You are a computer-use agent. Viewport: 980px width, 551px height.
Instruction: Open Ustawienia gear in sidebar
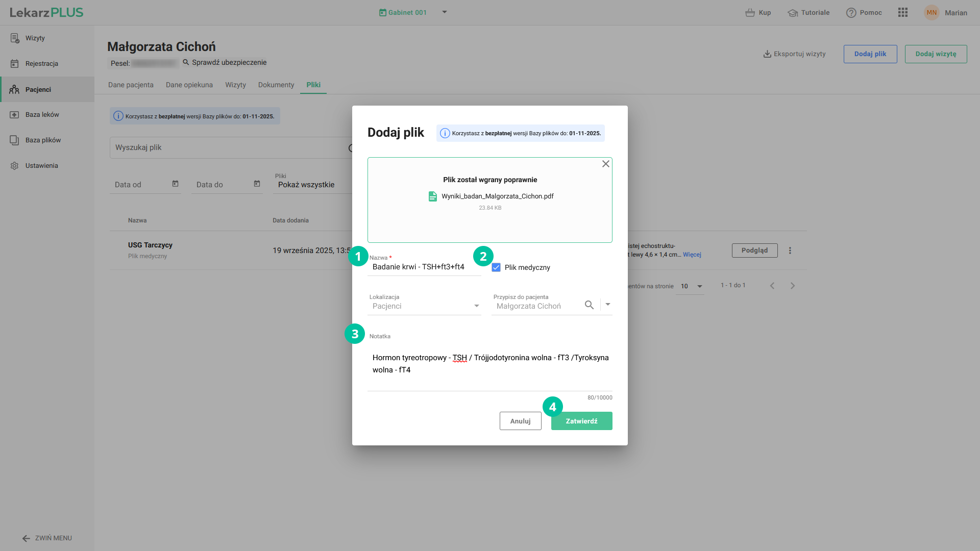pos(15,166)
